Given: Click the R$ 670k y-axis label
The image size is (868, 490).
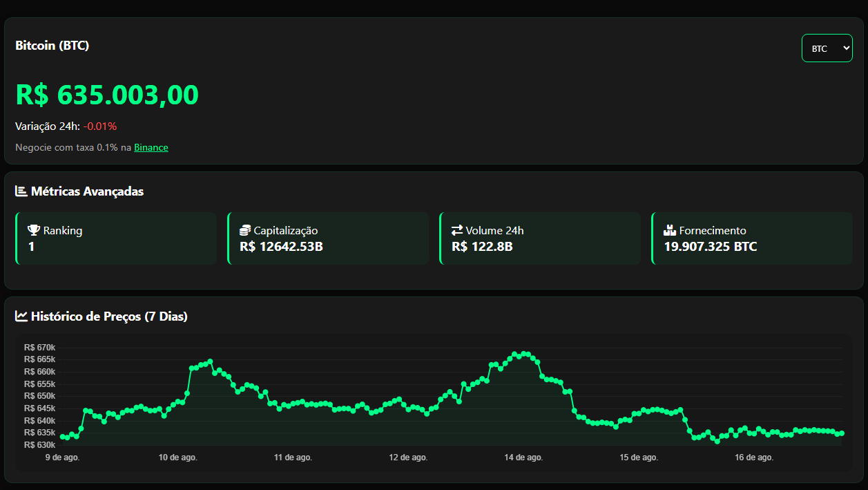Looking at the screenshot, I should 39,348.
